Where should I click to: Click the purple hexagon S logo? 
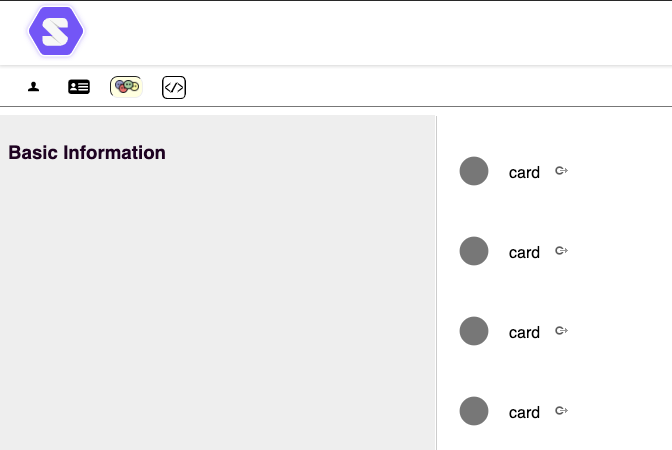56,31
